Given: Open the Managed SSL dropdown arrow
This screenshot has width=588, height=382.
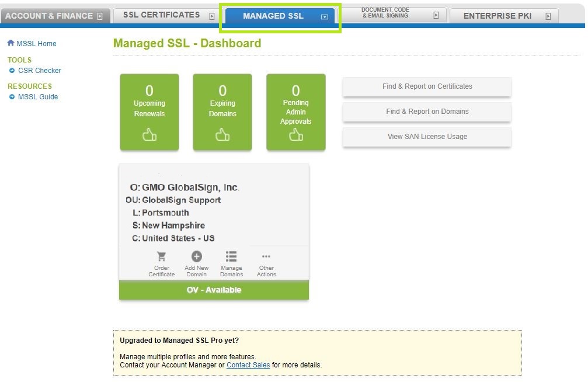Looking at the screenshot, I should pyautogui.click(x=323, y=17).
